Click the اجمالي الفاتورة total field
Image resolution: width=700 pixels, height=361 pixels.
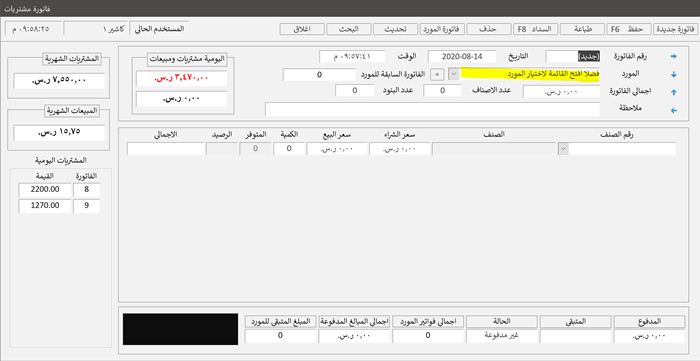[562, 91]
